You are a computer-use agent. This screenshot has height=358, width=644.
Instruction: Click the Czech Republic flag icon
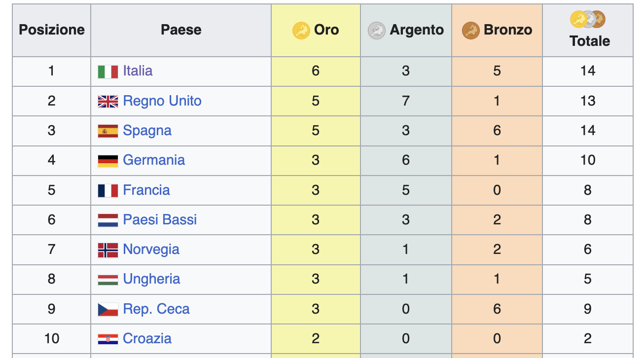click(108, 309)
